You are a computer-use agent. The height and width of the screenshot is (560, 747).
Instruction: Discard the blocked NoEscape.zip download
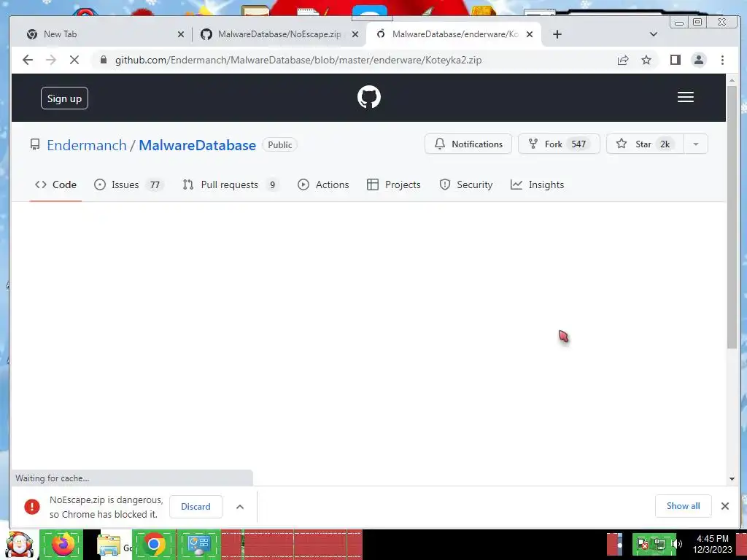196,507
